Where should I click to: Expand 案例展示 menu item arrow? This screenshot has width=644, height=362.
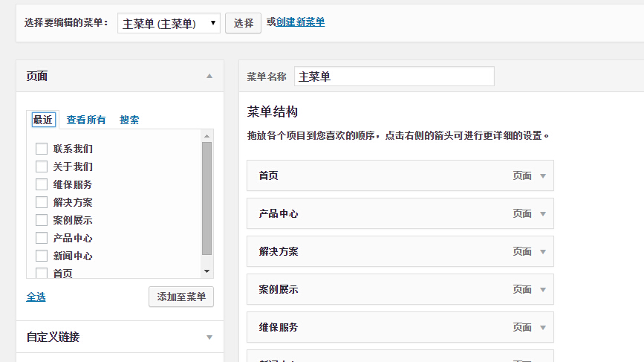point(543,290)
